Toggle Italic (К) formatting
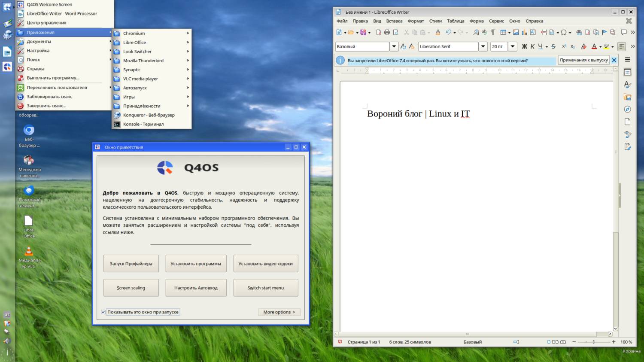The width and height of the screenshot is (644, 362). pyautogui.click(x=532, y=46)
